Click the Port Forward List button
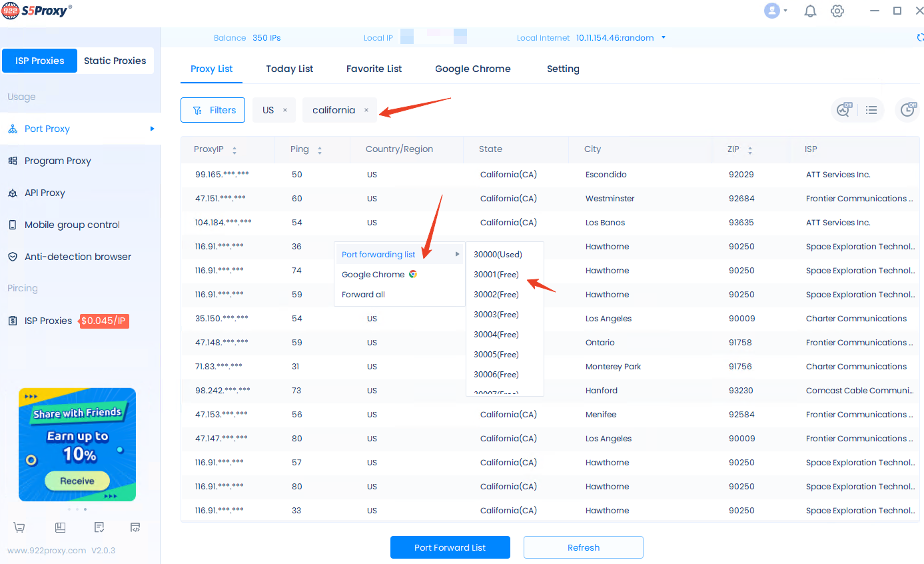This screenshot has height=564, width=924. coord(450,547)
